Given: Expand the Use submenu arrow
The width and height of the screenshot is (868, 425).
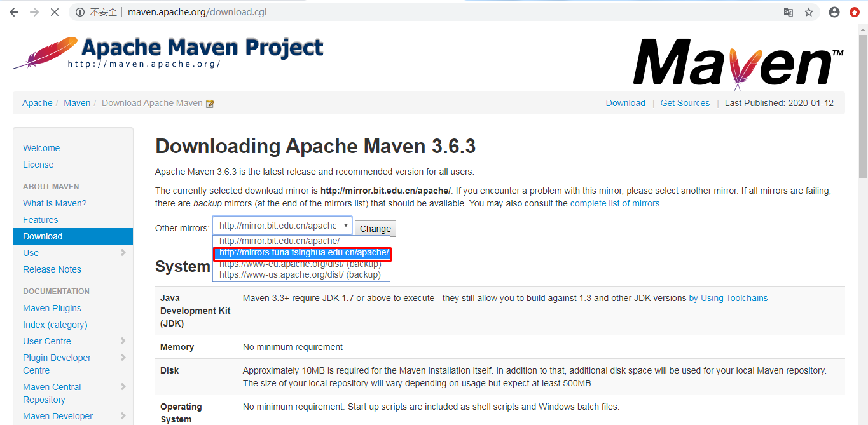Looking at the screenshot, I should pos(123,253).
